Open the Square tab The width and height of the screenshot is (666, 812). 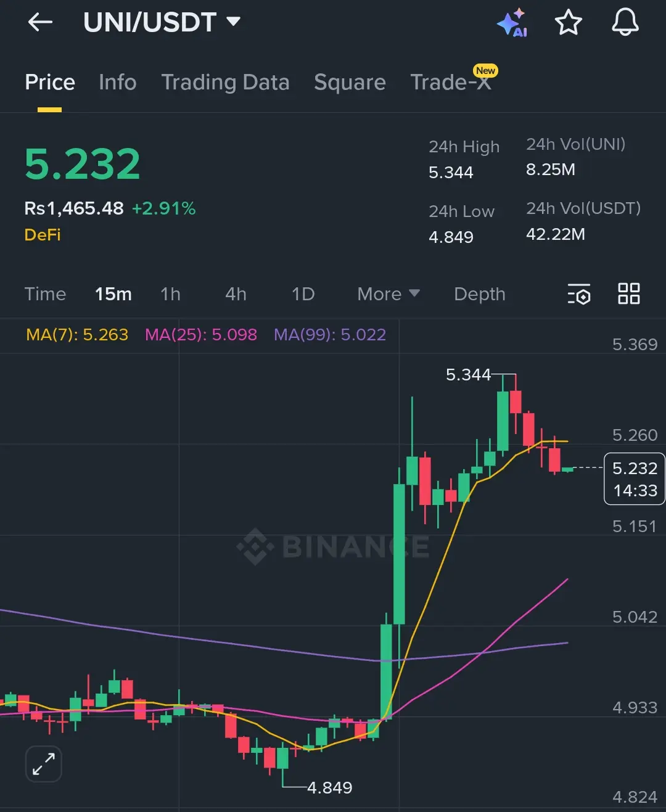[x=350, y=83]
